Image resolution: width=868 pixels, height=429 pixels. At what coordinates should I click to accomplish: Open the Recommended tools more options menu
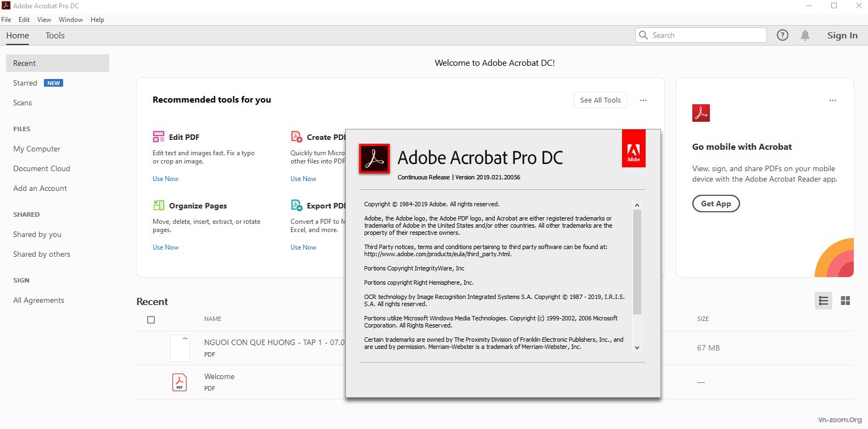[x=643, y=100]
